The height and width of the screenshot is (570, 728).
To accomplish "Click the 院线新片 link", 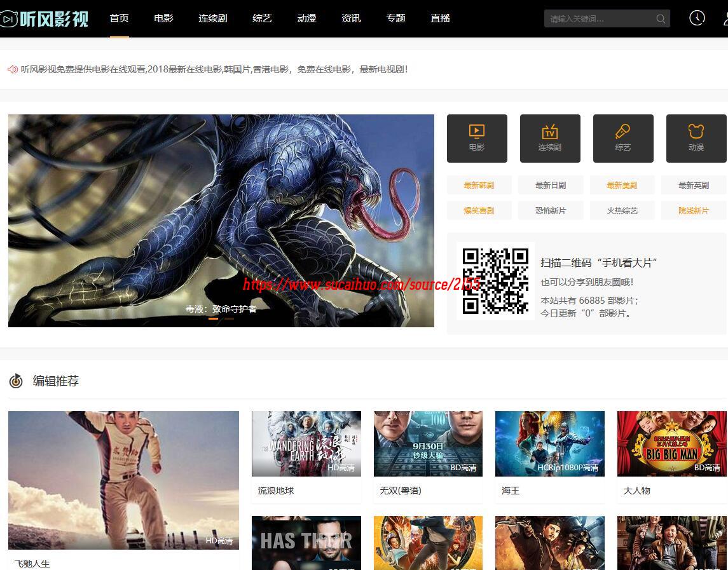I will [694, 211].
